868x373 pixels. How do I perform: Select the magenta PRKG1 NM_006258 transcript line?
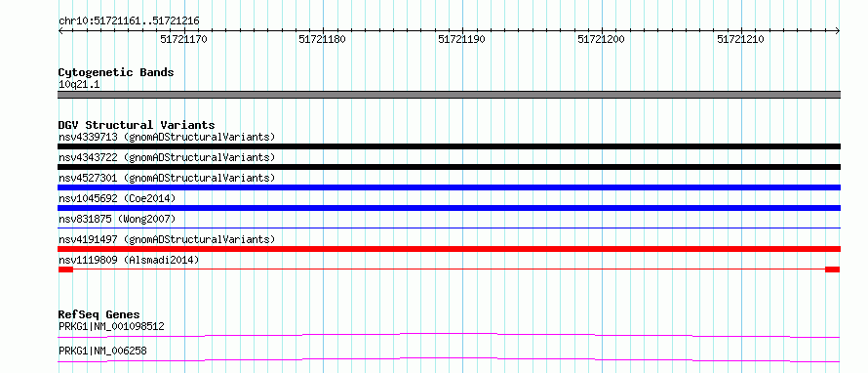click(x=449, y=359)
